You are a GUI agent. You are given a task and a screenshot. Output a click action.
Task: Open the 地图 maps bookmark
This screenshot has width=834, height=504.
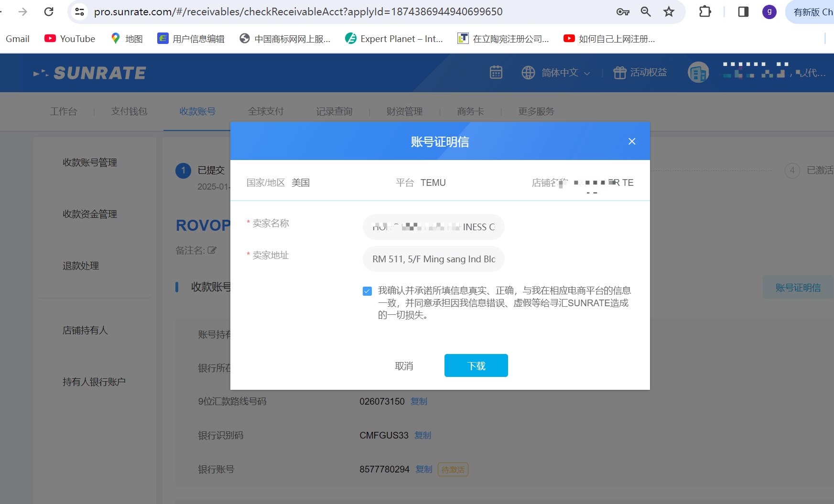127,39
